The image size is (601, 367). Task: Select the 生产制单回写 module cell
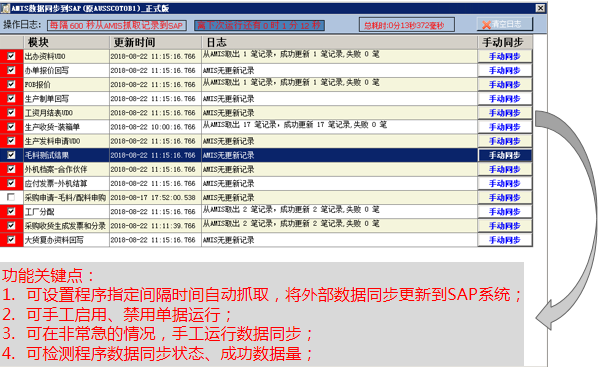click(x=67, y=99)
